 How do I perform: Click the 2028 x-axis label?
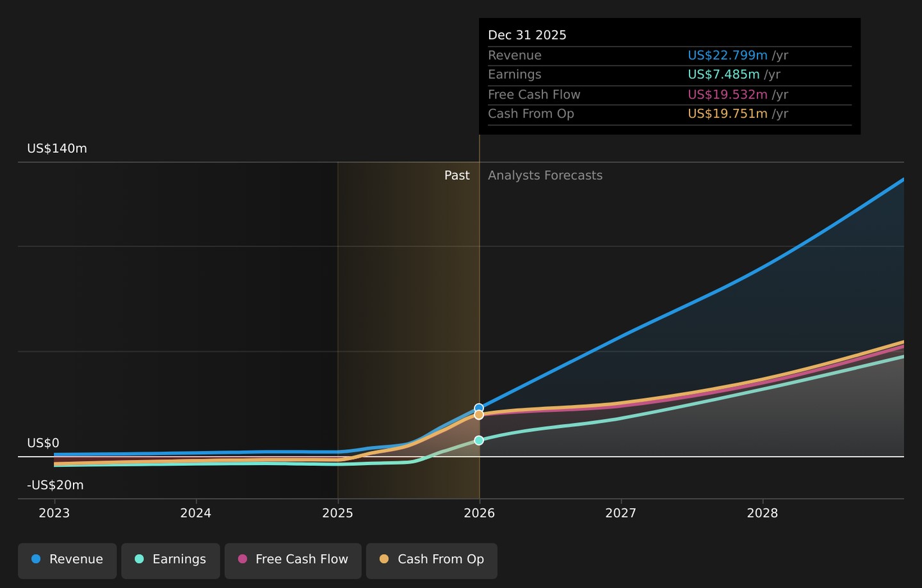tap(763, 513)
